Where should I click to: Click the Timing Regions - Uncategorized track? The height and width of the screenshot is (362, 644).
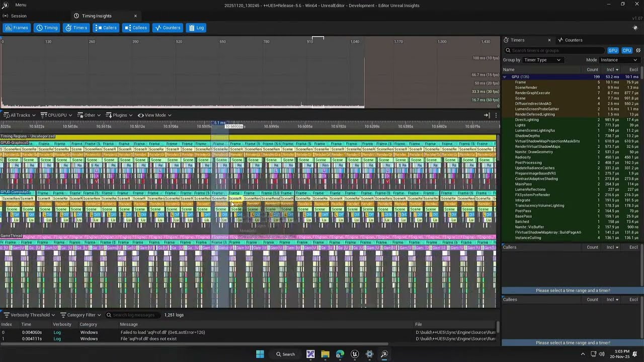28,136
